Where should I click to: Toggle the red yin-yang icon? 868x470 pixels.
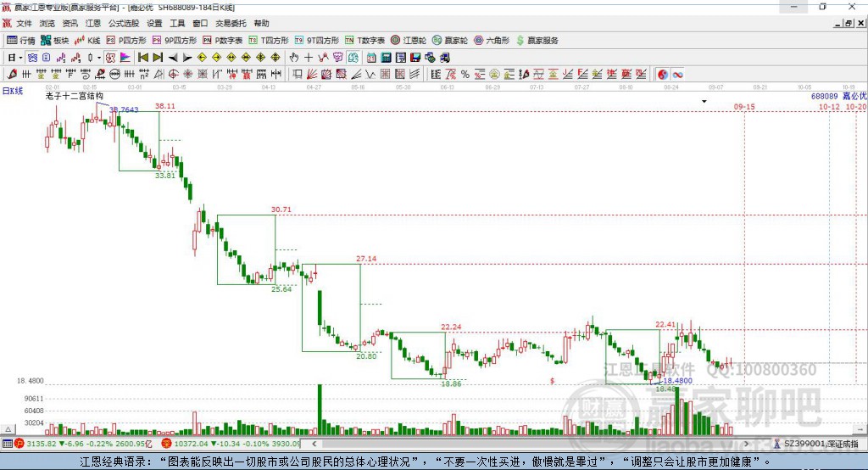point(663,75)
